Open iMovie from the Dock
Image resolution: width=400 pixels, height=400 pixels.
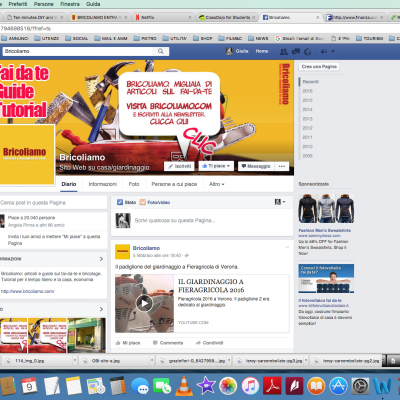click(206, 386)
